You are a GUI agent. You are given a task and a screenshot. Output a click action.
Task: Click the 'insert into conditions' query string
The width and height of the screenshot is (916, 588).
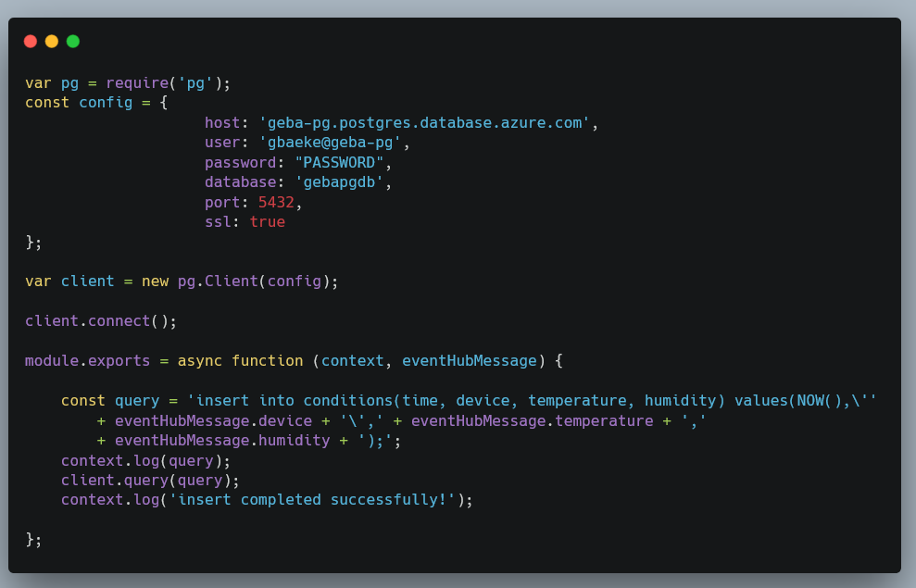coord(533,401)
